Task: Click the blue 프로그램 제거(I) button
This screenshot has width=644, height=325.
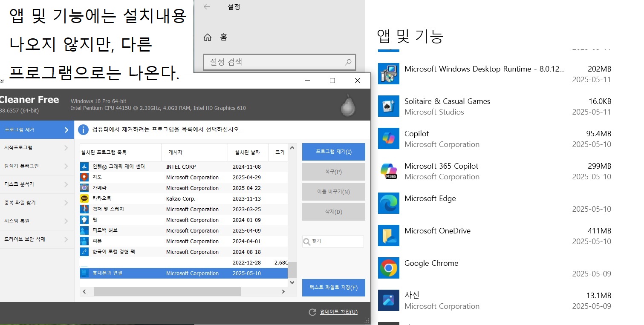Action: pos(334,152)
